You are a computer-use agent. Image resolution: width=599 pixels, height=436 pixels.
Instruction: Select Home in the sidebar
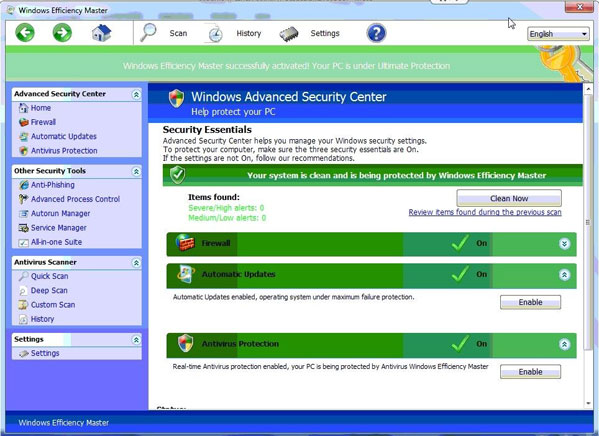(x=41, y=108)
